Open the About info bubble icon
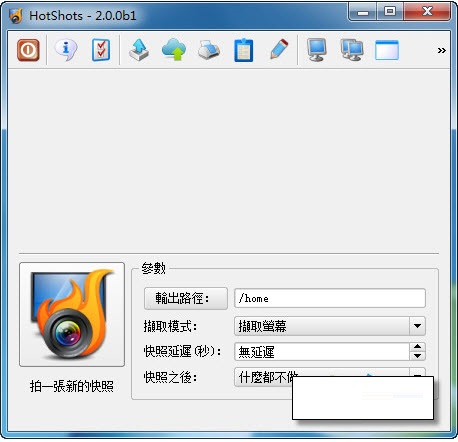Screen dimensions: 458x442 tap(66, 50)
